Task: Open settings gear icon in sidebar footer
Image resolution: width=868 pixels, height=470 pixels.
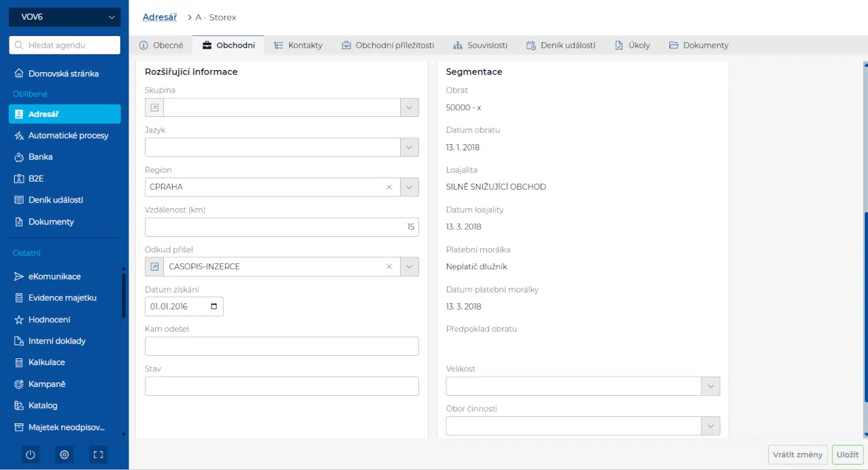Action: coord(65,454)
